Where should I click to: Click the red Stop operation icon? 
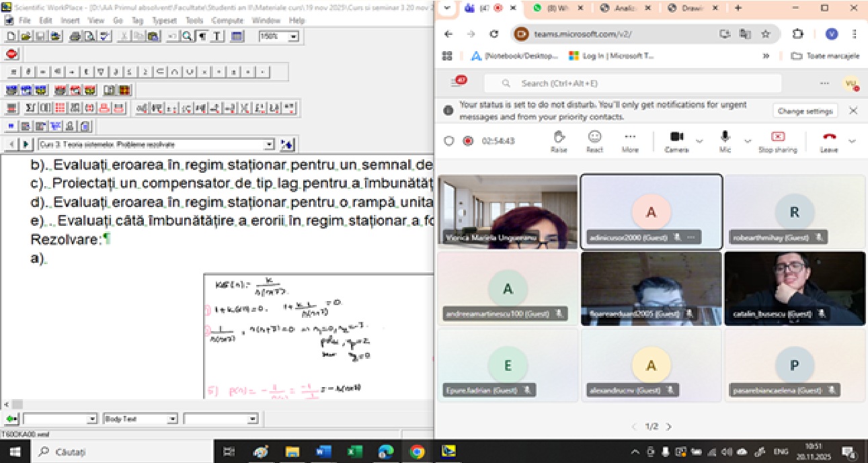11,54
